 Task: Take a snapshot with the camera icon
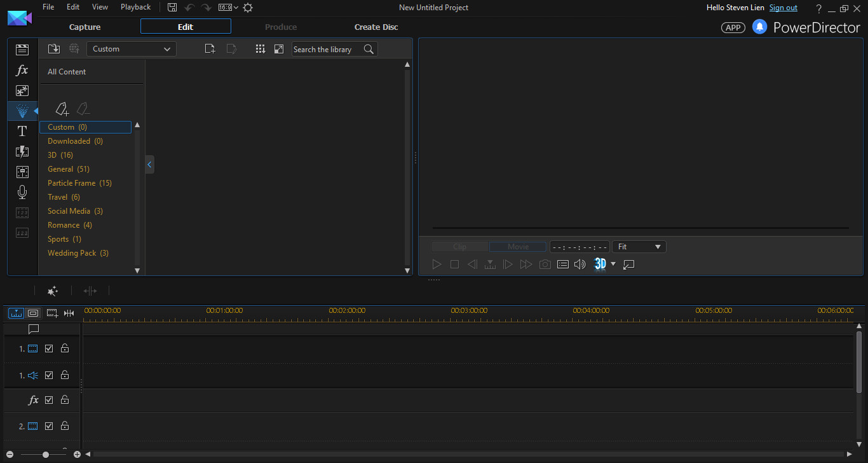click(545, 265)
